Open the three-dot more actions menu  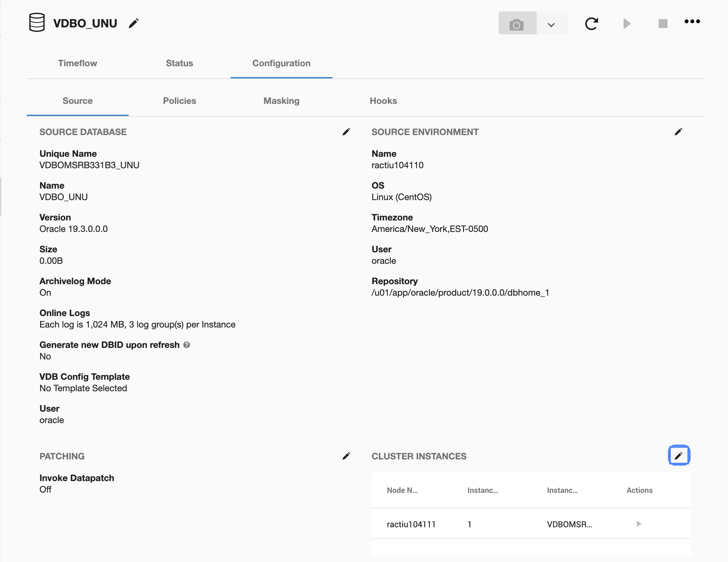[x=692, y=22]
